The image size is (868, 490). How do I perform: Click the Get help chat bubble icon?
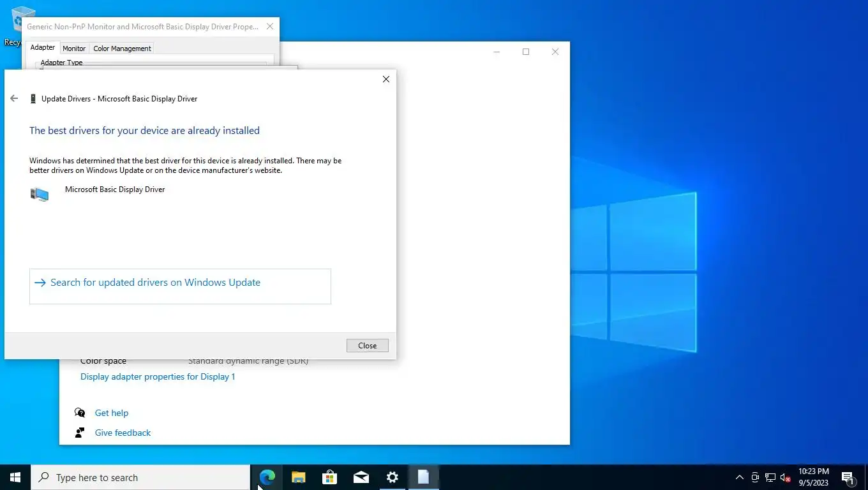80,413
